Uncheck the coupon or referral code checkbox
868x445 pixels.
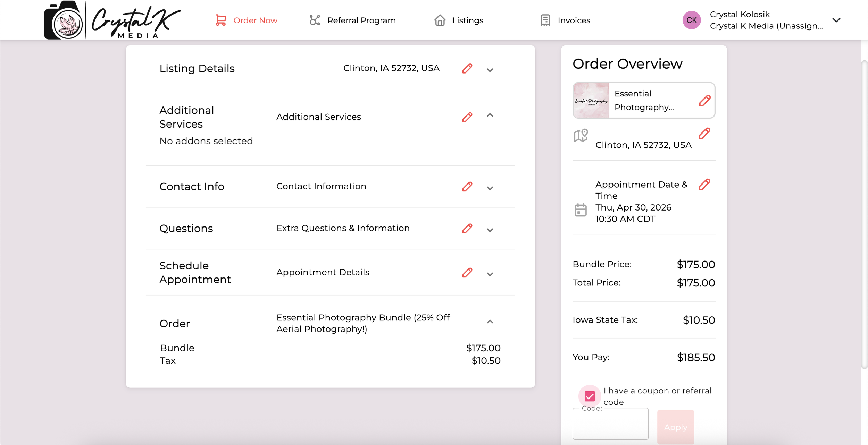click(x=590, y=396)
